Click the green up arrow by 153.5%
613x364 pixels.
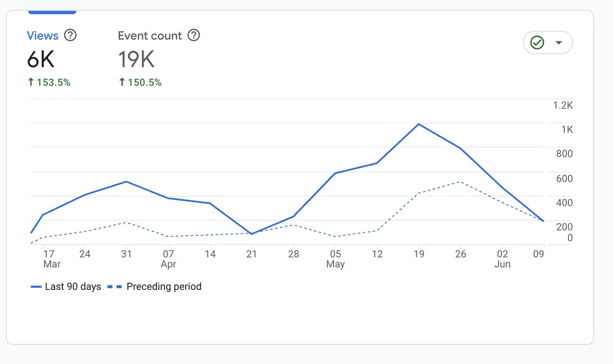pos(31,82)
